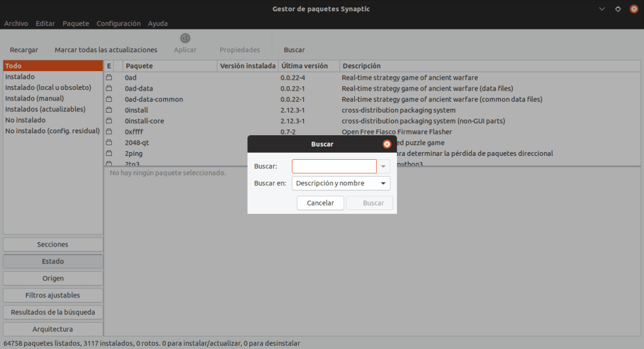Select 'Instalado (local u obsoleto)' filter
This screenshot has height=349, width=644.
(53, 87)
